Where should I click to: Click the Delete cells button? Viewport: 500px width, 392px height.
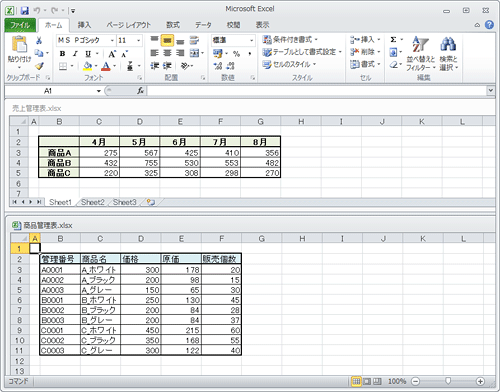pyautogui.click(x=366, y=52)
